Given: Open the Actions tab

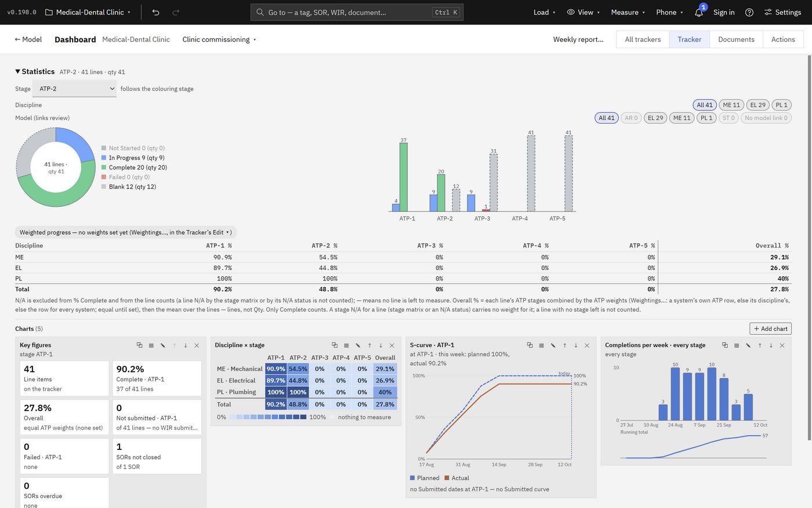Looking at the screenshot, I should click(783, 39).
